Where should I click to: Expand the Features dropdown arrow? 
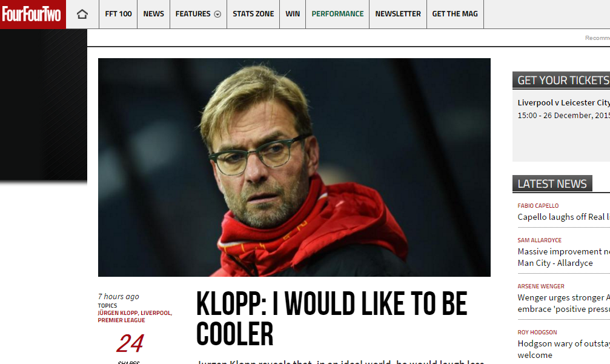[x=218, y=15]
